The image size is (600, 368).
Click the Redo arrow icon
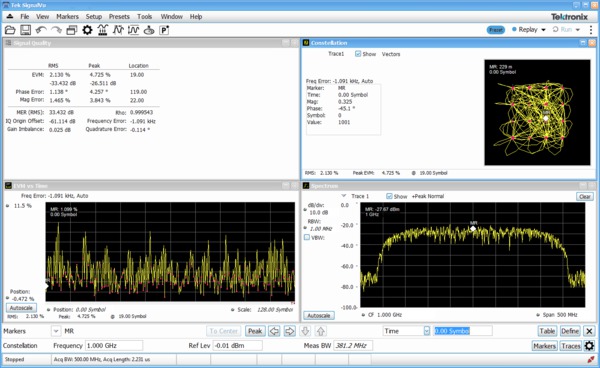click(56, 30)
